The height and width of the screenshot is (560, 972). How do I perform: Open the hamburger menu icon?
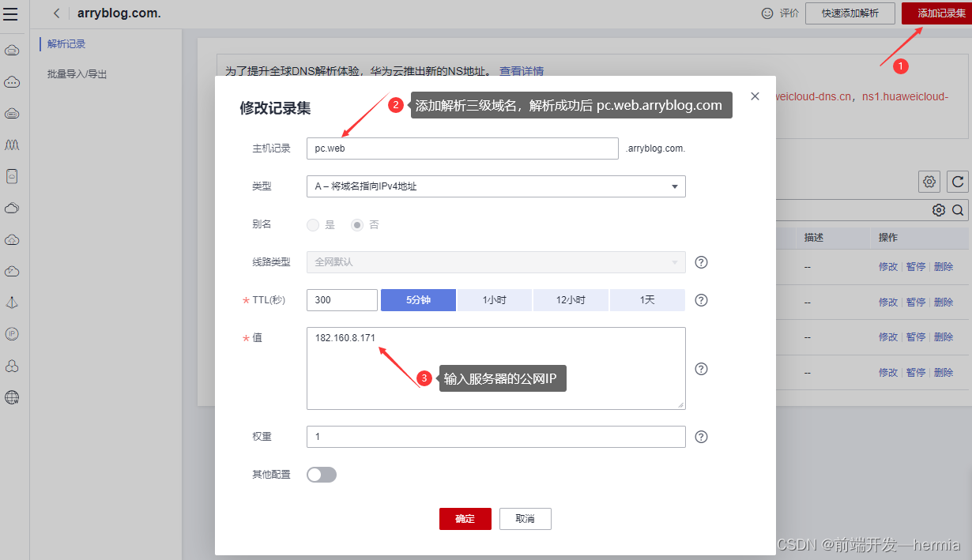[x=11, y=13]
